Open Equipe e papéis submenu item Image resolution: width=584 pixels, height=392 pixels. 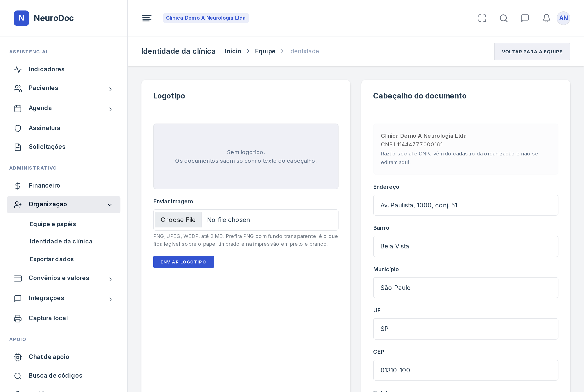point(53,224)
